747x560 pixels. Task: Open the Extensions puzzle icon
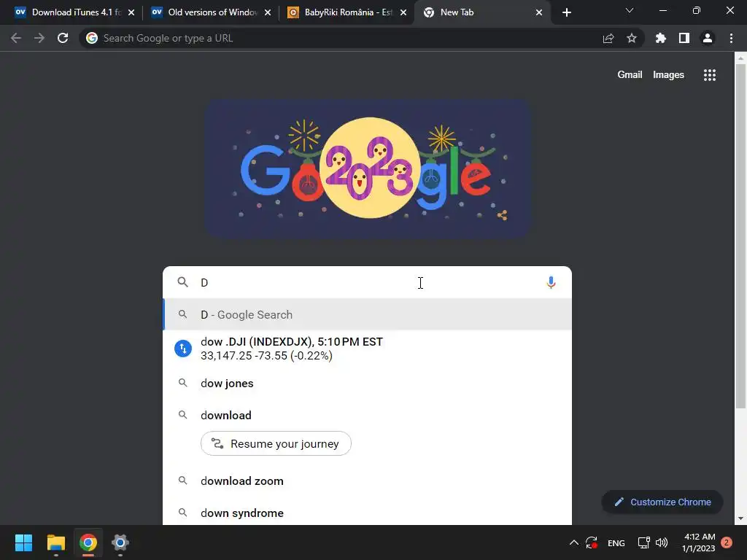click(x=660, y=38)
